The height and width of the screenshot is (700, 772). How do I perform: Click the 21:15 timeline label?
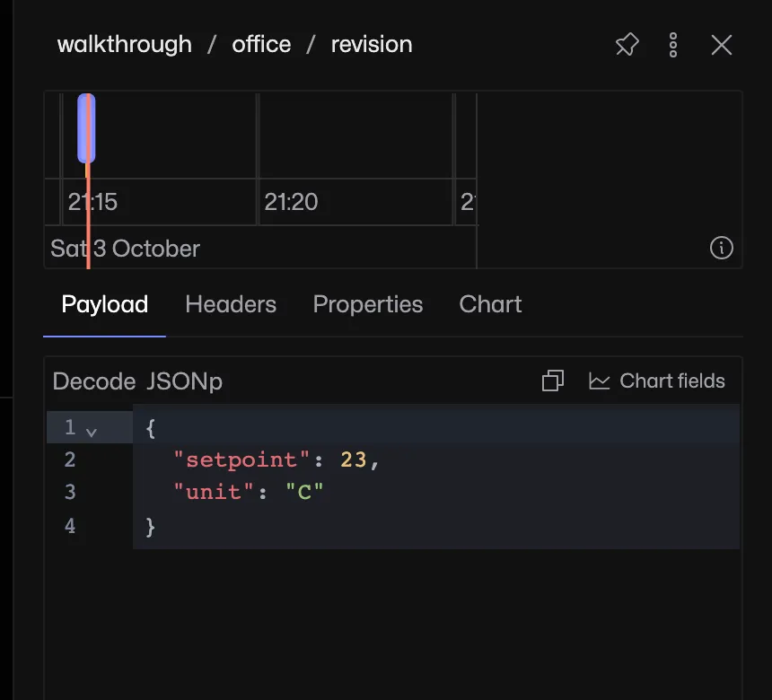tap(92, 202)
